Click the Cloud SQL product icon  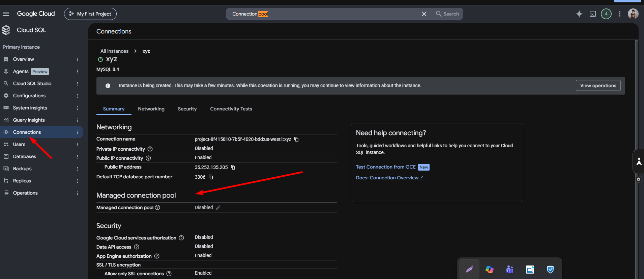click(x=6, y=30)
